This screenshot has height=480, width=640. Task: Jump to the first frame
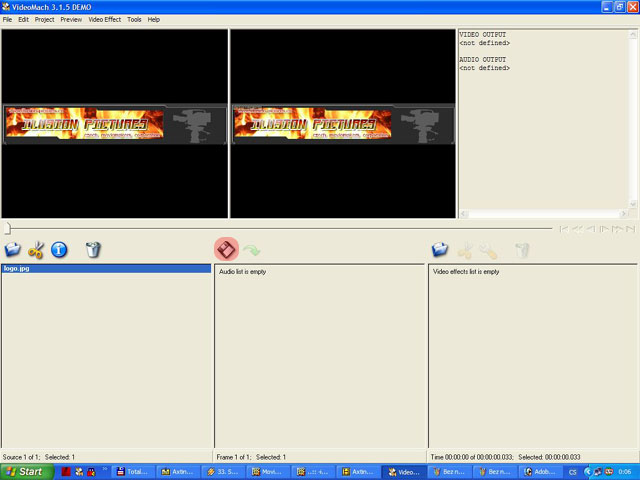pos(564,229)
